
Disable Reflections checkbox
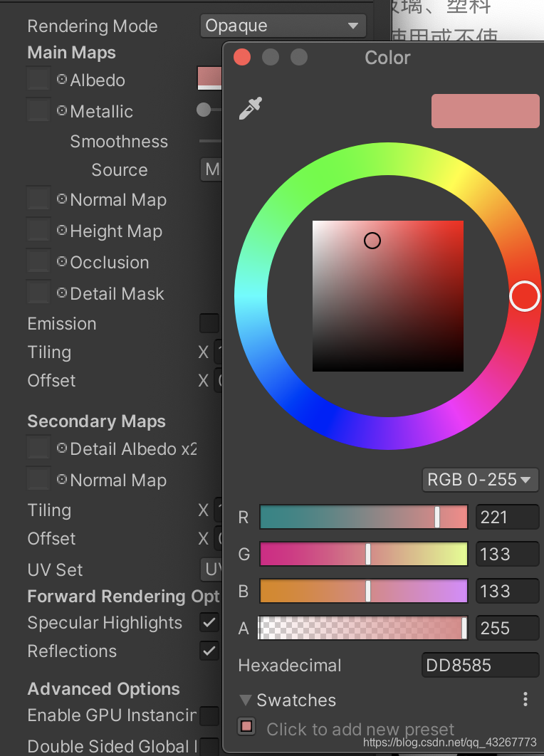[x=209, y=651]
